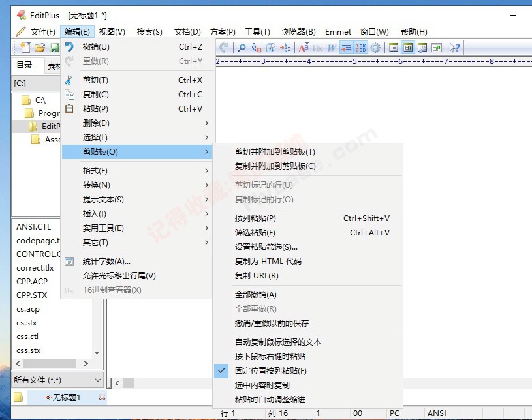
Task: Expand the 插入(I) submenu
Action: click(x=137, y=213)
